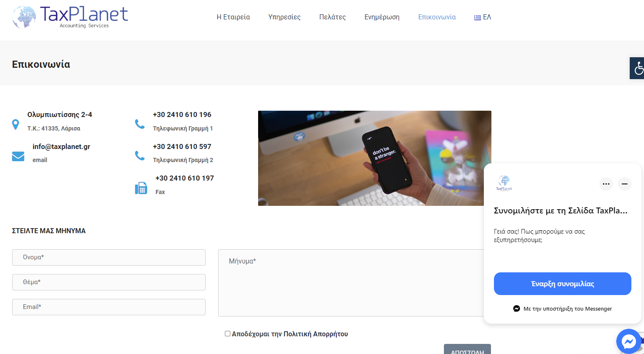Click the email envelope icon
644x354 pixels.
coord(18,156)
